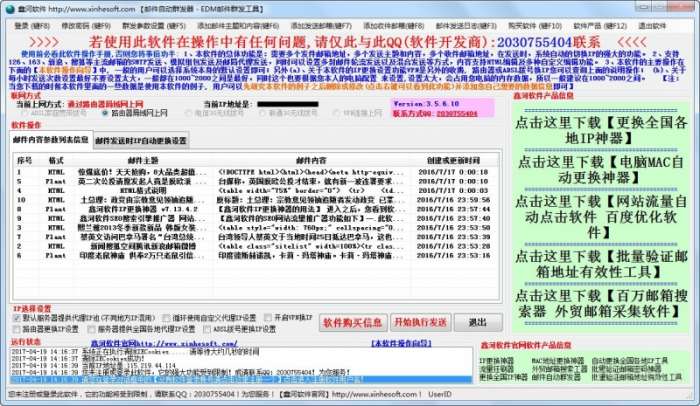Open 添加收件邮箱 (键F8) menu
This screenshot has height=406, width=700.
tap(393, 26)
